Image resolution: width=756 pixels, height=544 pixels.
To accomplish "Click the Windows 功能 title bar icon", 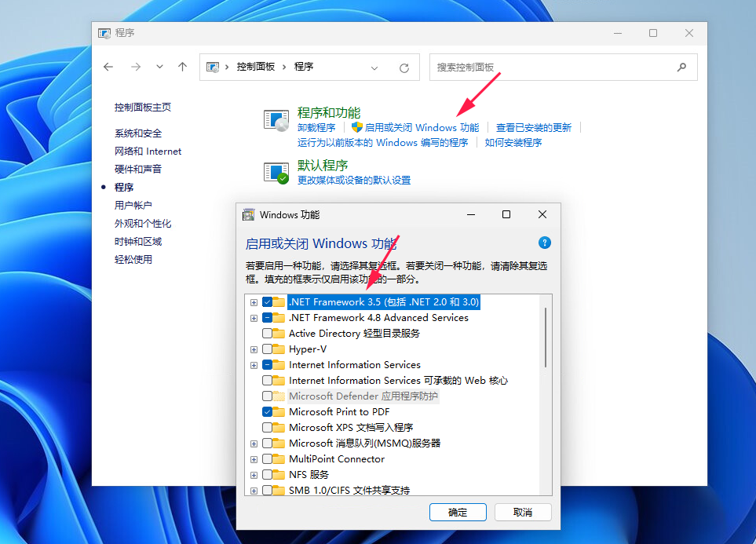I will [248, 214].
